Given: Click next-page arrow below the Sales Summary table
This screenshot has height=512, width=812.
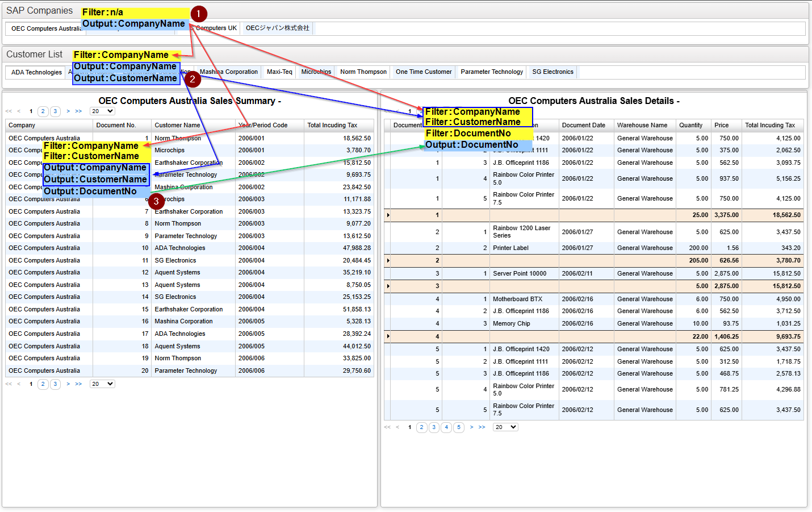Looking at the screenshot, I should pyautogui.click(x=68, y=384).
